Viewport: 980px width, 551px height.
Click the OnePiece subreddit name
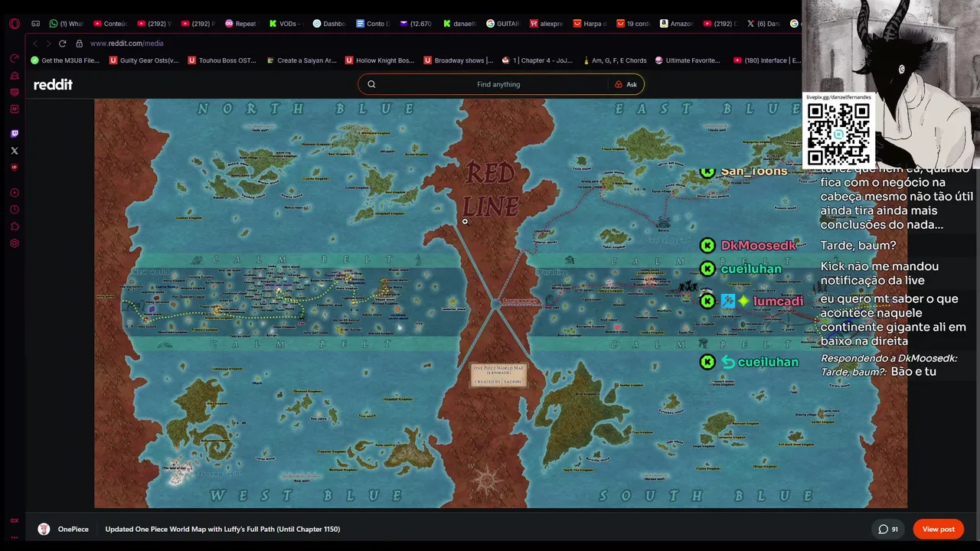(x=73, y=529)
